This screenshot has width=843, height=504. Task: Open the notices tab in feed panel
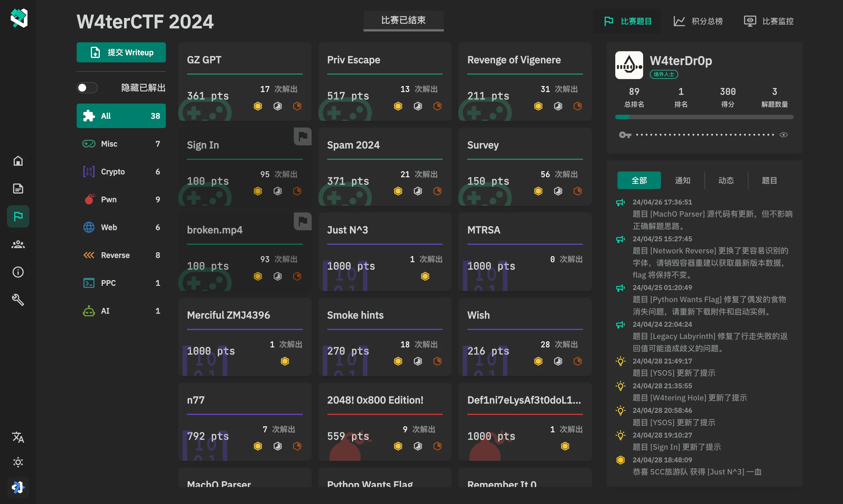pyautogui.click(x=682, y=180)
